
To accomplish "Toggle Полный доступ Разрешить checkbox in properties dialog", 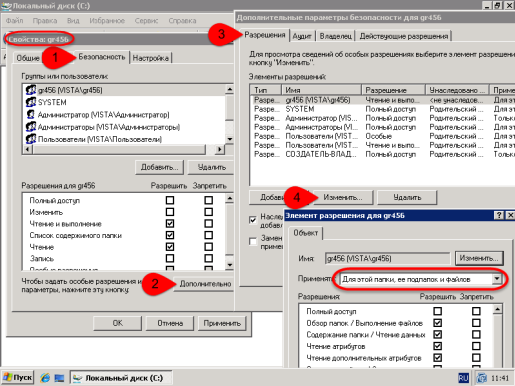I will 170,200.
